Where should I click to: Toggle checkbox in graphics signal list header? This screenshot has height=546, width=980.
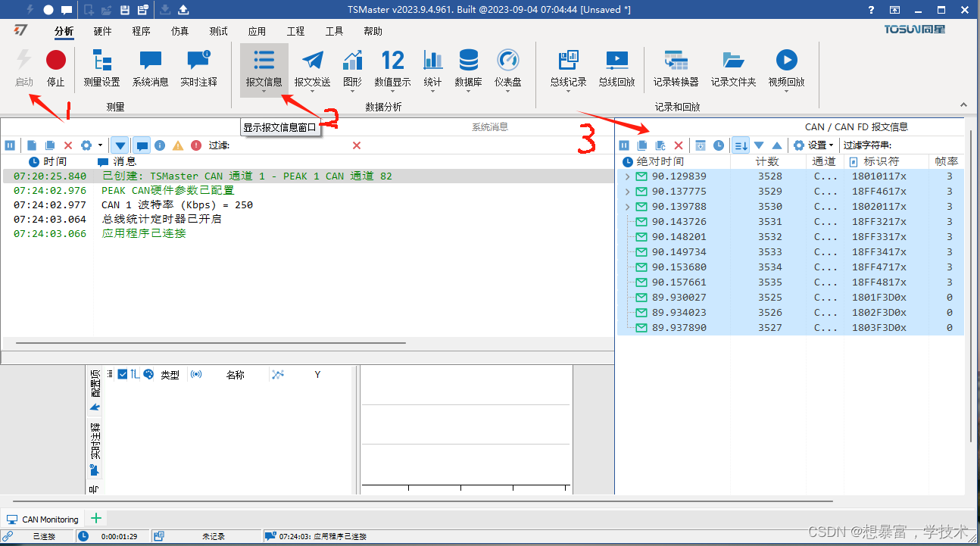pyautogui.click(x=123, y=374)
